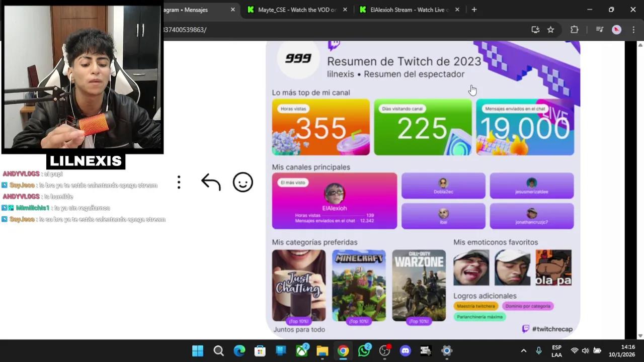Expand the hidden system tray icons chevron
644x362 pixels.
[x=523, y=351]
